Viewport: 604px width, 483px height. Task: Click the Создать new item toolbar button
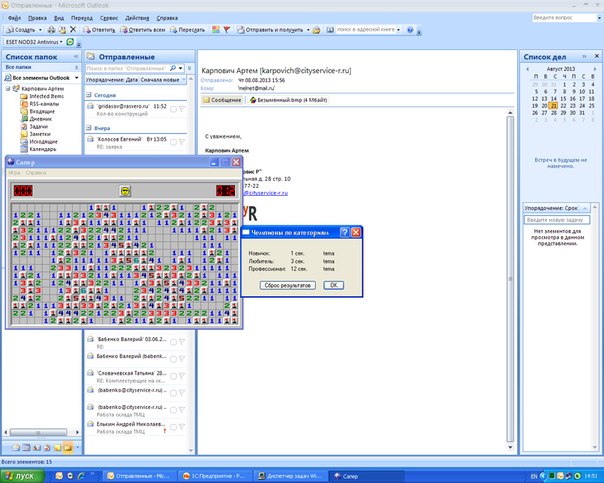tap(22, 30)
